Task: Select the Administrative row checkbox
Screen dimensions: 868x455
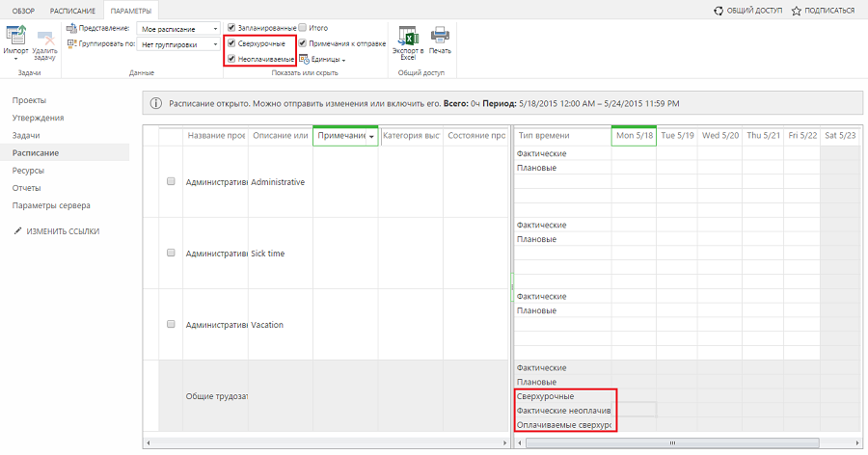Action: pyautogui.click(x=171, y=181)
